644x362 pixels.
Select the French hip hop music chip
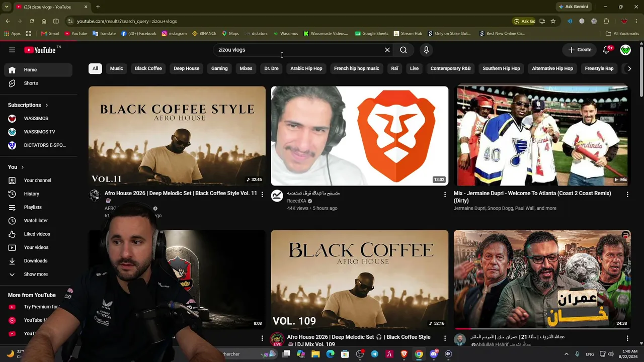[357, 68]
